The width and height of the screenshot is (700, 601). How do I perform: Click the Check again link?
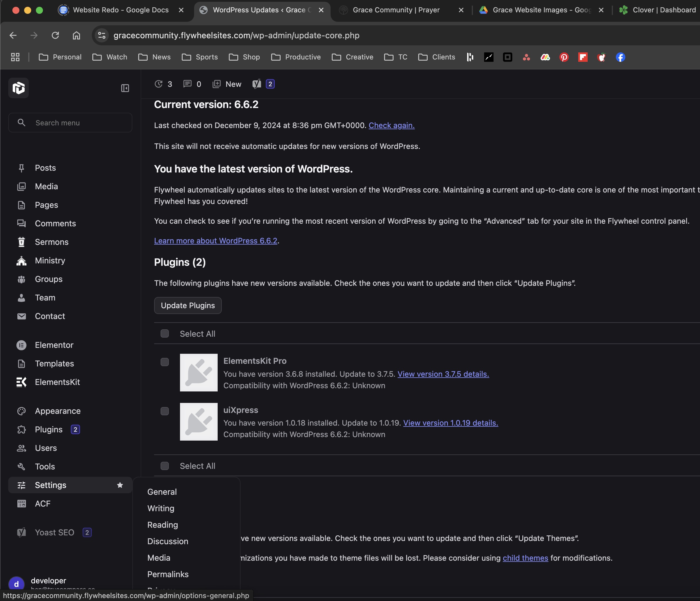pos(391,125)
